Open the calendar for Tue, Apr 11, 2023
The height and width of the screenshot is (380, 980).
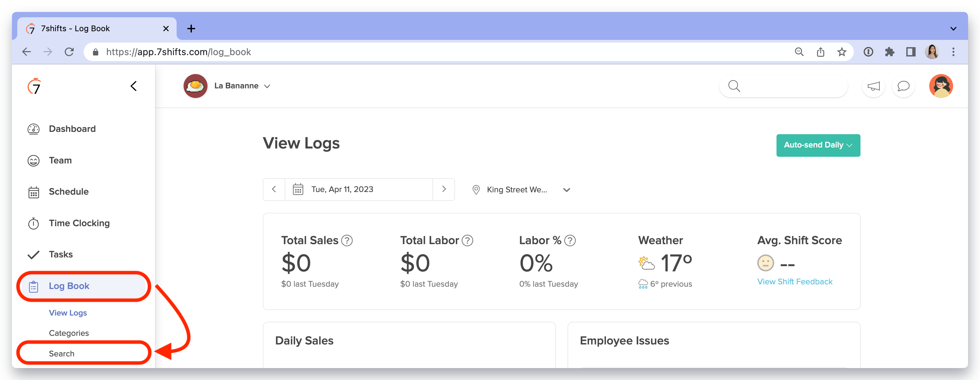359,189
